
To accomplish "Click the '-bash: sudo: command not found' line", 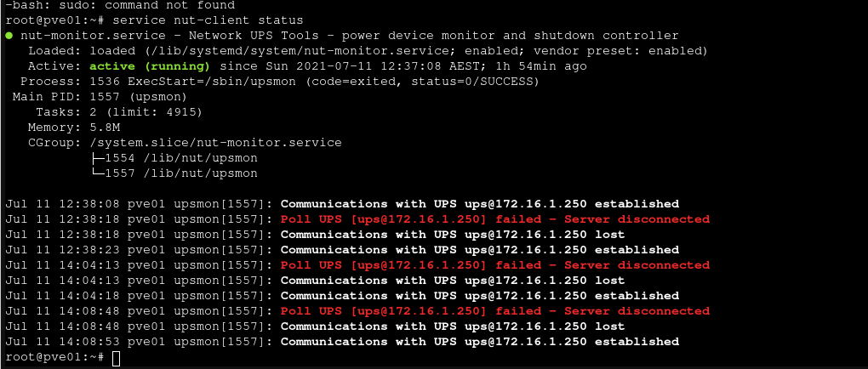I will 120,6.
